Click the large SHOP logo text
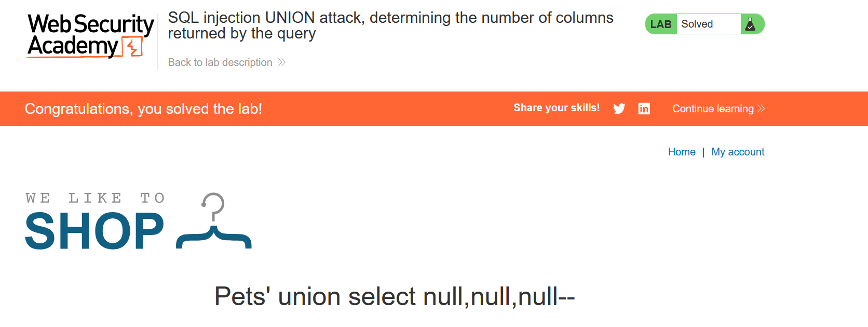The height and width of the screenshot is (327, 868). pyautogui.click(x=94, y=231)
